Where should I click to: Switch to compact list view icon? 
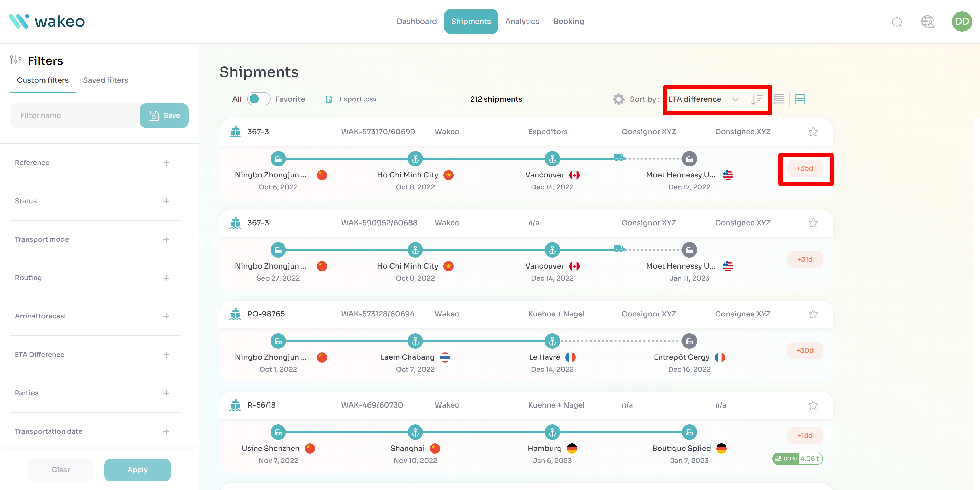click(x=779, y=99)
